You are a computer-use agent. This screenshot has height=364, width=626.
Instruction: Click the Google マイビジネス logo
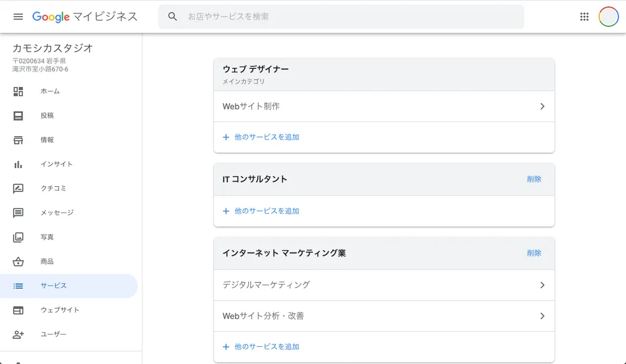[x=84, y=16]
